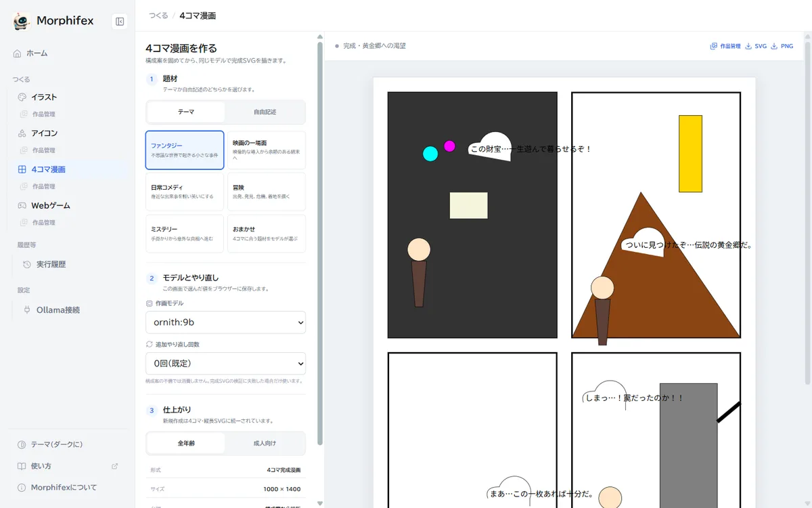Select the 成人向け option
The height and width of the screenshot is (508, 812).
265,443
